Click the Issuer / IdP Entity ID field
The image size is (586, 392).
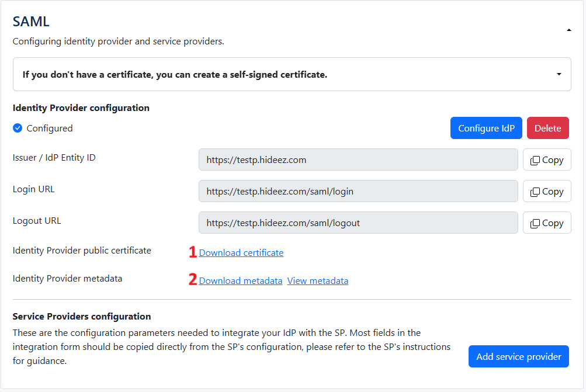[358, 159]
